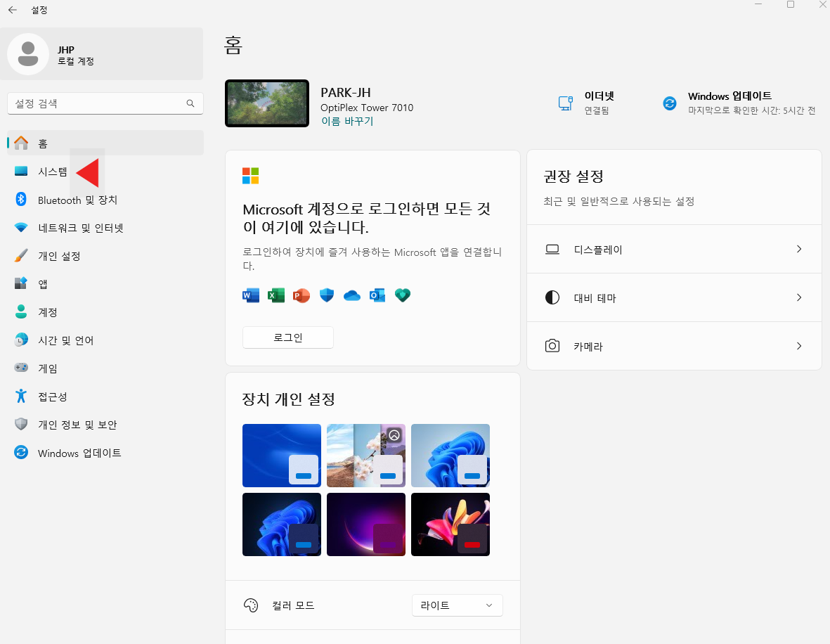
Task: Click the Microsoft four-color logo
Action: coord(250,176)
